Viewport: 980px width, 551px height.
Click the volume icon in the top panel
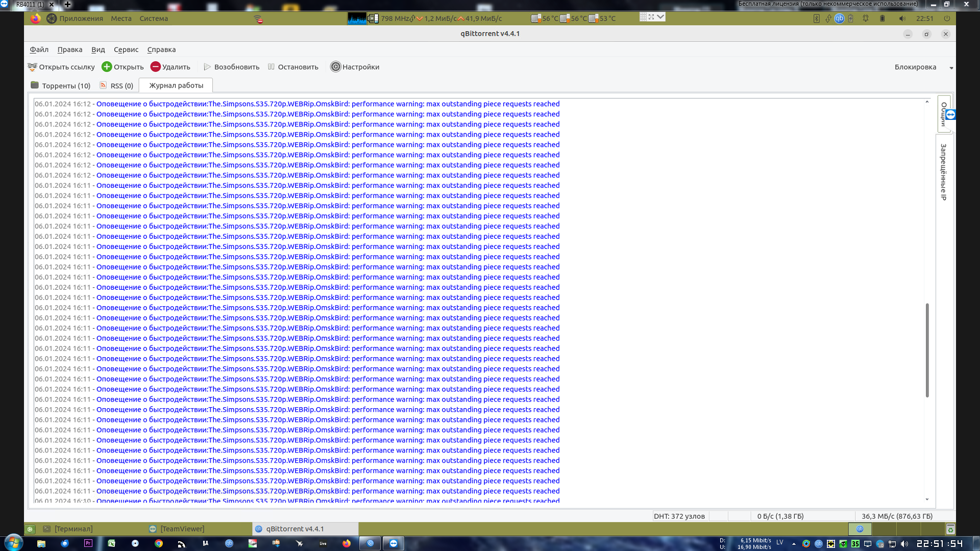point(902,18)
